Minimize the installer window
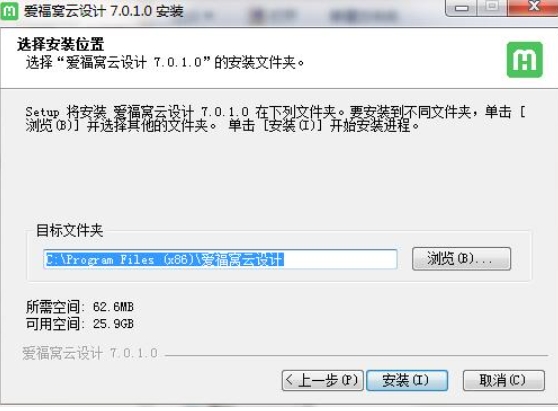This screenshot has height=411, width=558. coord(462,7)
